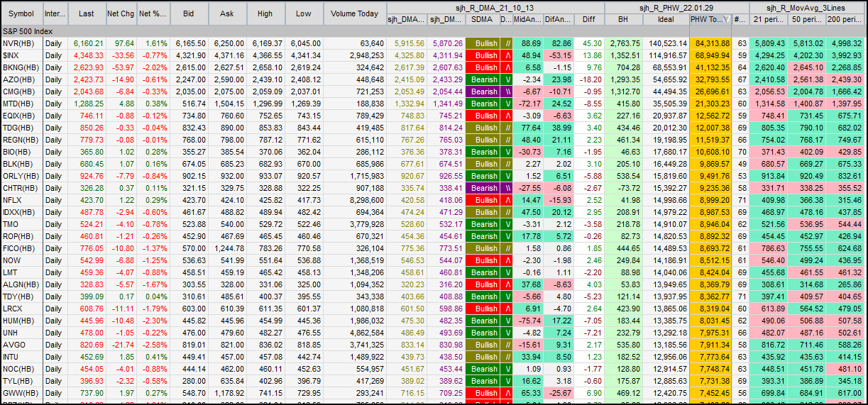Click the PHW value 84,313.88

pos(710,43)
